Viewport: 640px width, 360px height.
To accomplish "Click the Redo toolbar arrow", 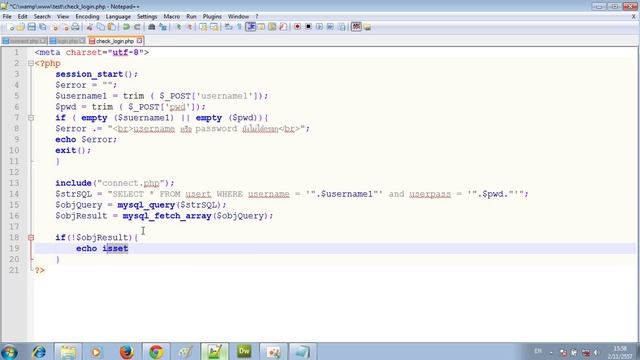I will [137, 27].
